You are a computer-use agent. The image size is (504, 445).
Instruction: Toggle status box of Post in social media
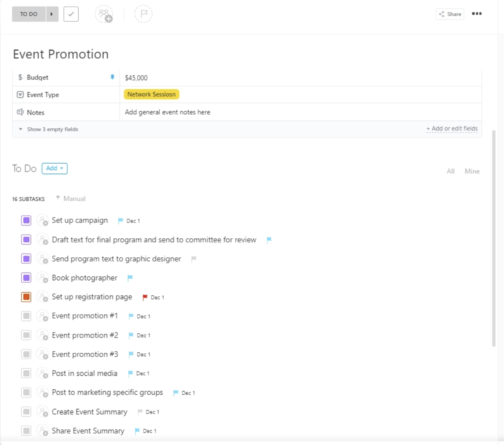pos(26,373)
